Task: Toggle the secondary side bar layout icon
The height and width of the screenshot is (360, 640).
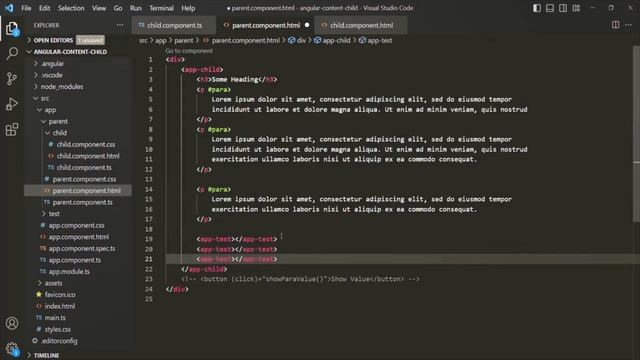Action: point(563,8)
